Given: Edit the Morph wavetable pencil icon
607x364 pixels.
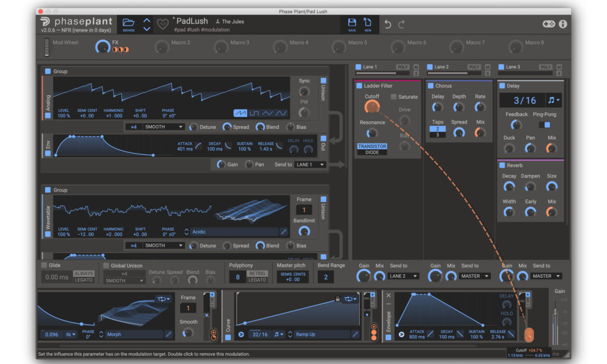Looking at the screenshot, I should click(x=168, y=334).
